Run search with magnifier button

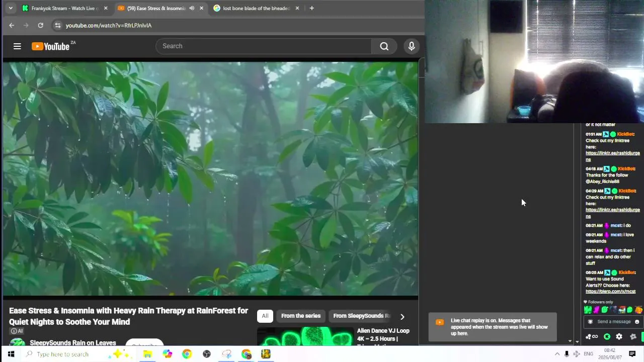[x=384, y=46]
